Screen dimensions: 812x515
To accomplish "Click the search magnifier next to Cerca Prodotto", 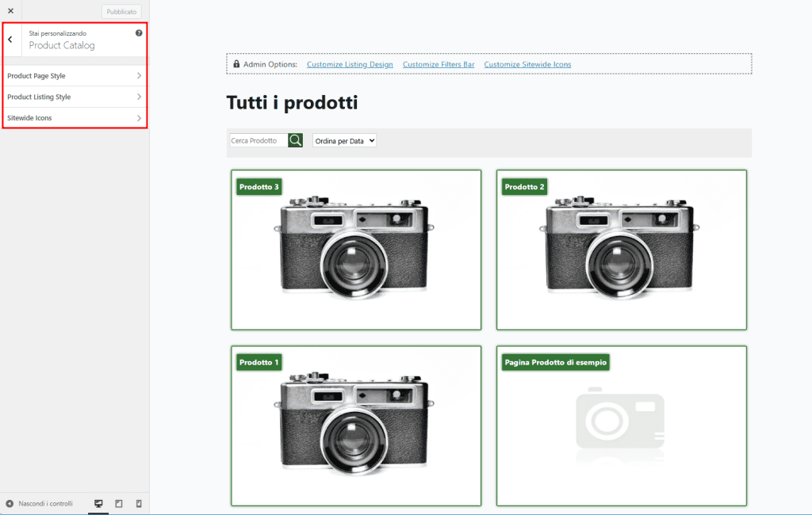I will click(295, 139).
